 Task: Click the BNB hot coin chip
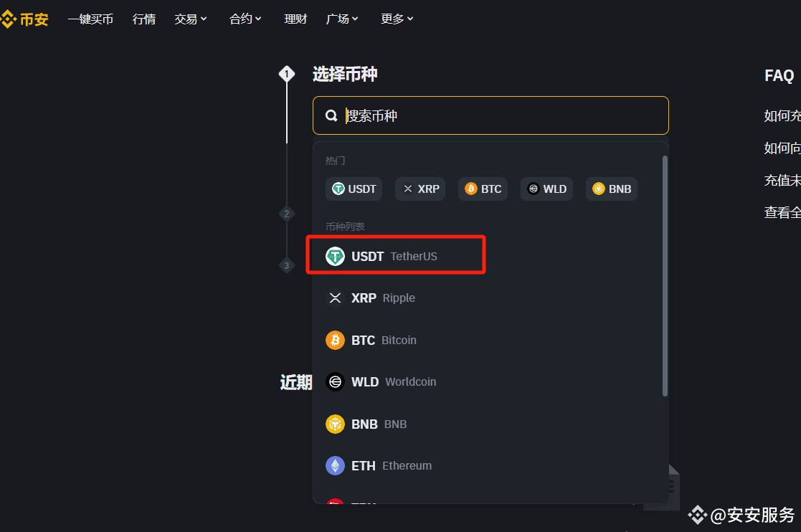coord(612,189)
